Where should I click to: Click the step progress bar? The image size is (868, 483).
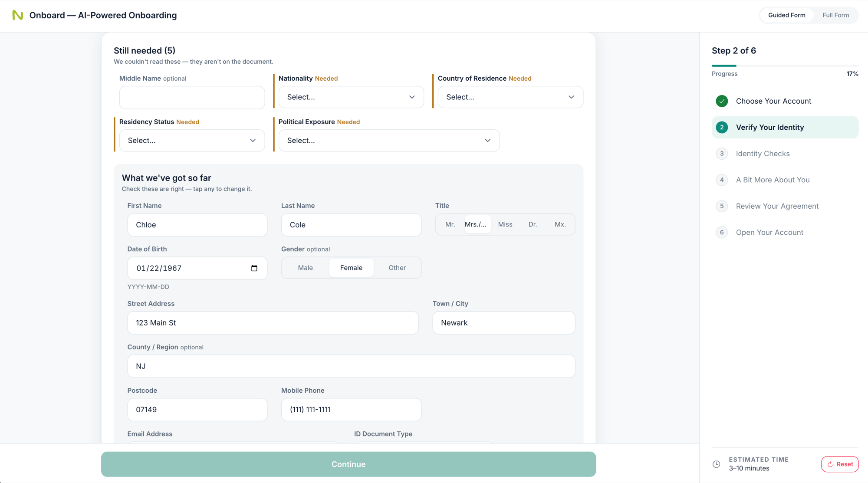pos(785,66)
